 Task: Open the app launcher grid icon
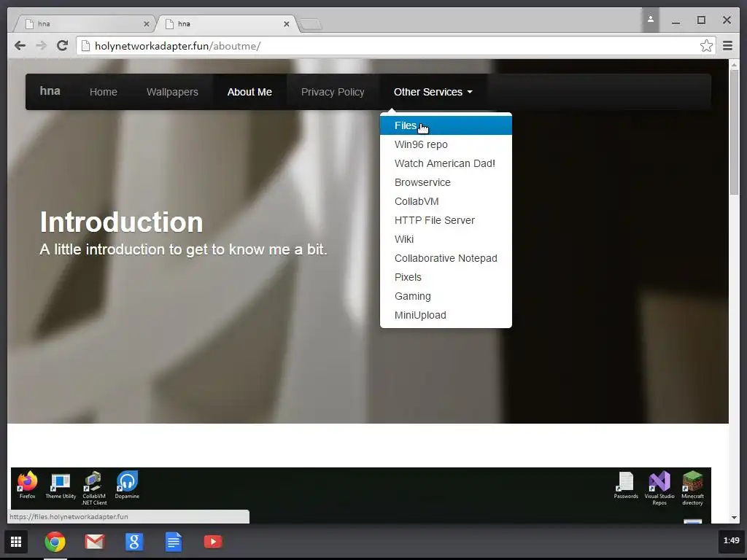tap(16, 542)
